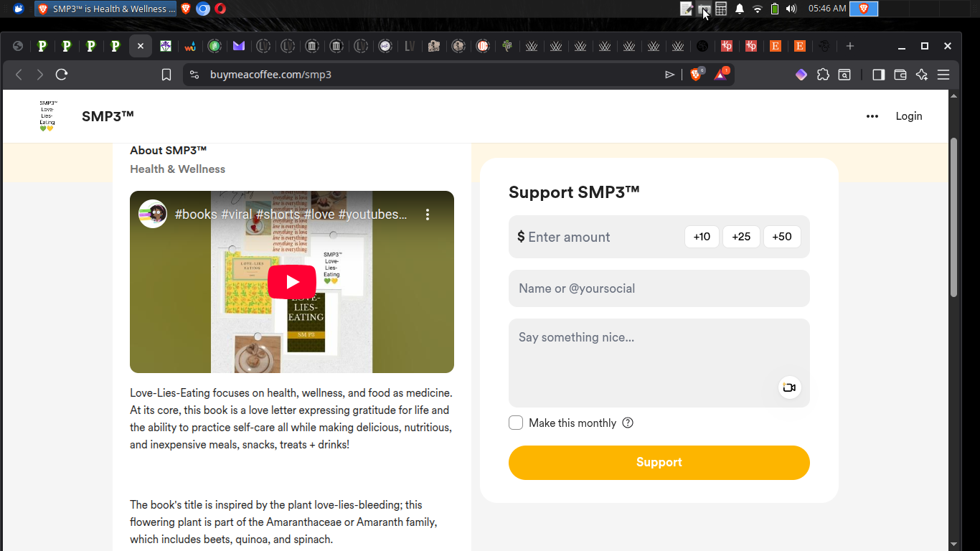Play the embedded YouTube video
Image resolution: width=980 pixels, height=551 pixels.
pos(292,282)
